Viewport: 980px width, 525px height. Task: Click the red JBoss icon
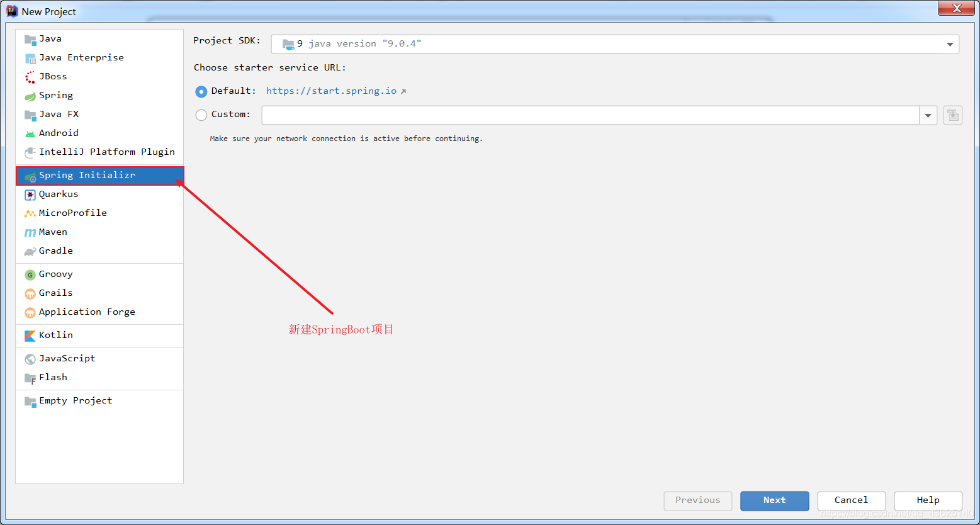pos(30,77)
